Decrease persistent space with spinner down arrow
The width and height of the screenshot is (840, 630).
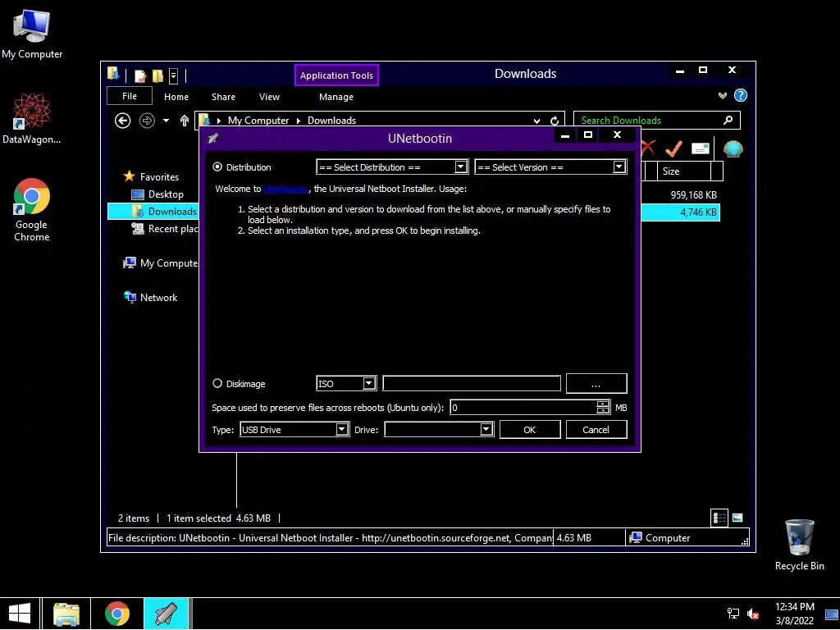point(603,412)
